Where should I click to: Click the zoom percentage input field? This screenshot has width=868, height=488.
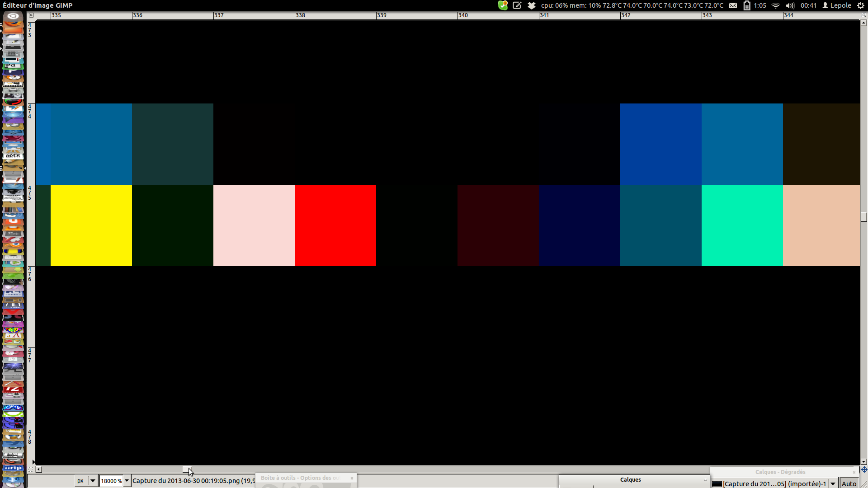click(111, 481)
